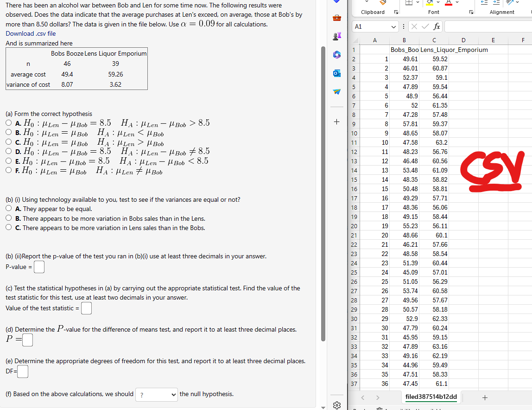Click the webpage vertical scrollbar thumb
The height and width of the screenshot is (410, 532).
pyautogui.click(x=323, y=193)
